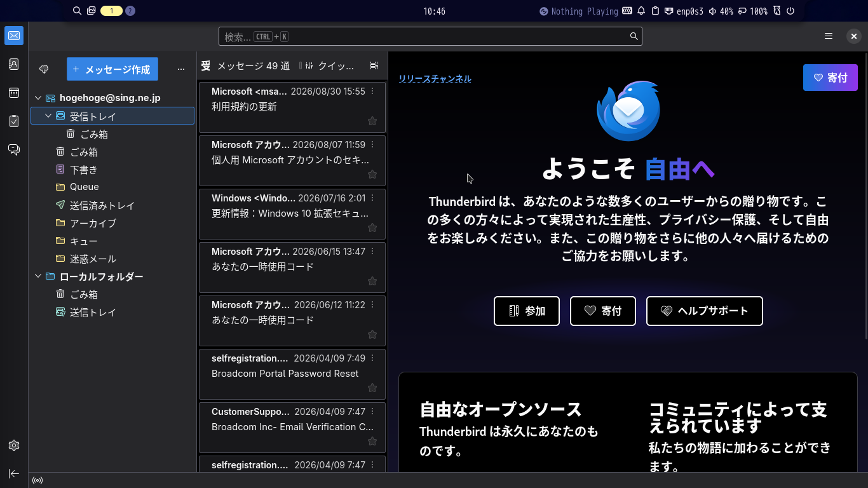Open more menu for 利用規約の更新 message
Screen dimensions: 868x488
click(x=372, y=91)
